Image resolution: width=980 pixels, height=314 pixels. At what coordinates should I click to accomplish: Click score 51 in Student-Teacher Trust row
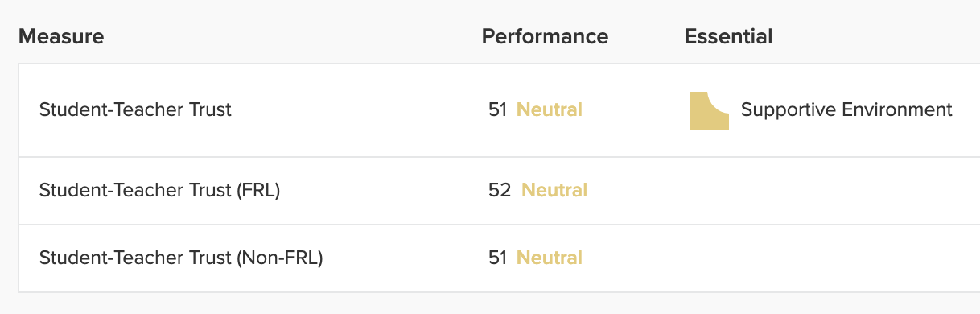497,109
